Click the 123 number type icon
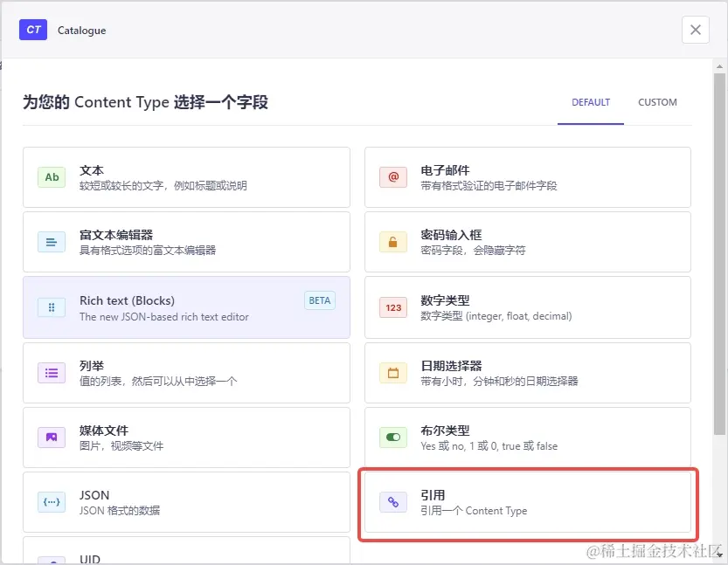This screenshot has width=728, height=565. tap(393, 307)
